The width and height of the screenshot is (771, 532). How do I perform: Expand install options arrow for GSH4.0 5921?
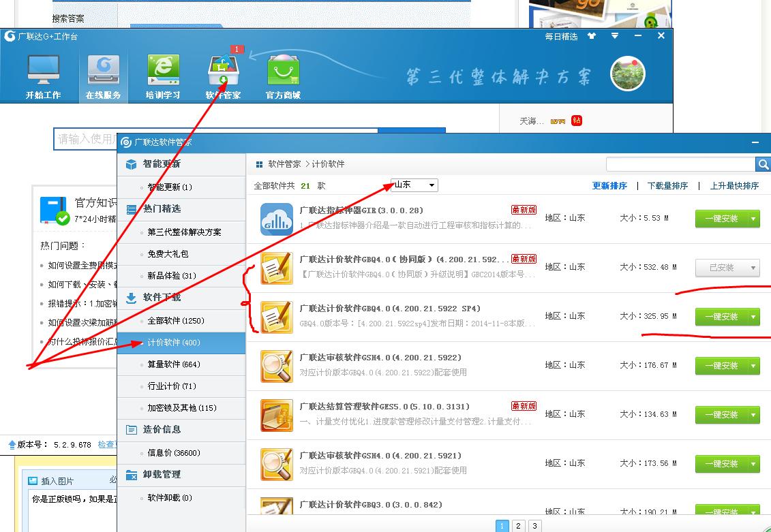753,464
